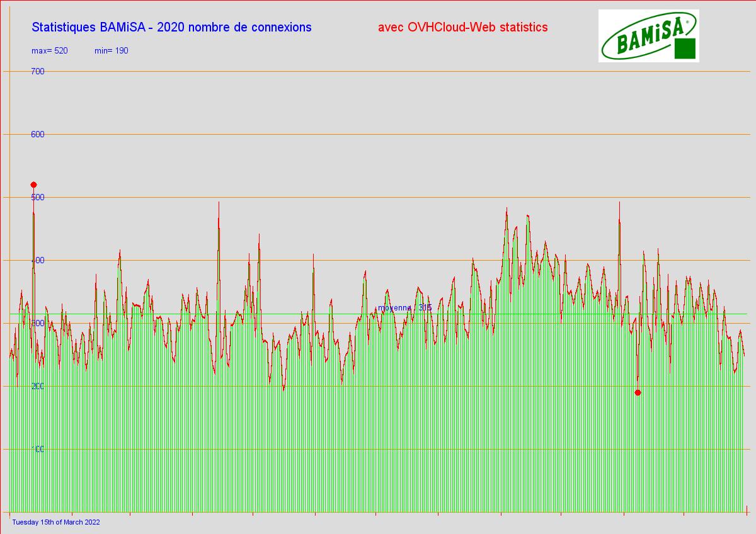Select the red maximum marker dot near 520
This screenshot has height=534, width=756.
coord(34,185)
